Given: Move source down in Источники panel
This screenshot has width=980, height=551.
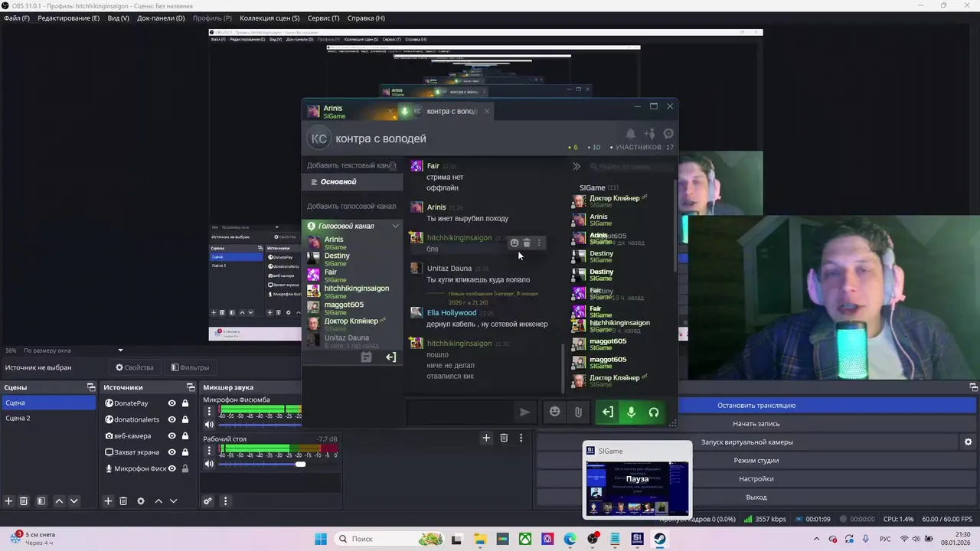Looking at the screenshot, I should click(173, 501).
